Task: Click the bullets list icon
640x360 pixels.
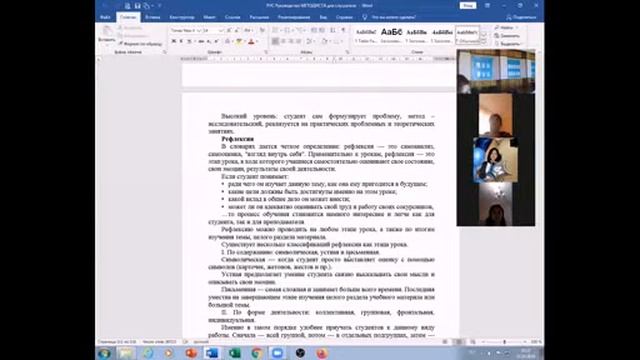Action: (x=276, y=31)
